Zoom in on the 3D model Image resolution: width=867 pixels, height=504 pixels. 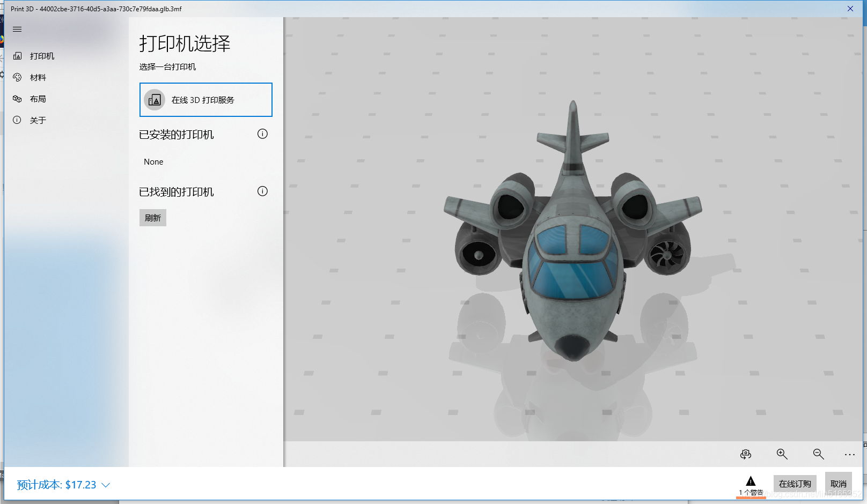[782, 454]
